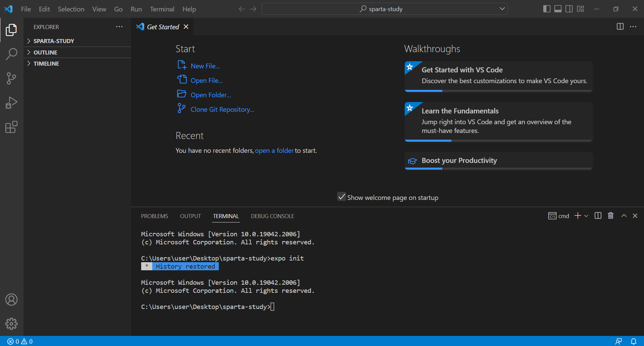This screenshot has height=346, width=644.
Task: Open the Explorer view in activity bar
Action: pos(11,30)
